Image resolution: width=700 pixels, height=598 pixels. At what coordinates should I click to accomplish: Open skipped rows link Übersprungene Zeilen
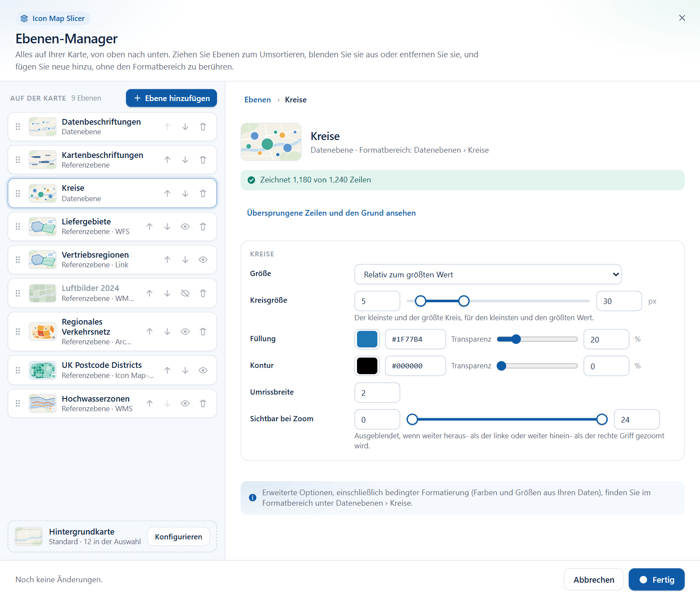coord(331,213)
